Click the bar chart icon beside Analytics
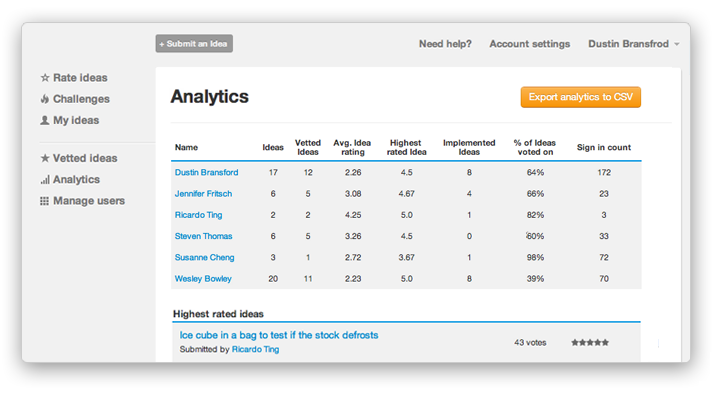The height and width of the screenshot is (418, 714). tap(45, 180)
